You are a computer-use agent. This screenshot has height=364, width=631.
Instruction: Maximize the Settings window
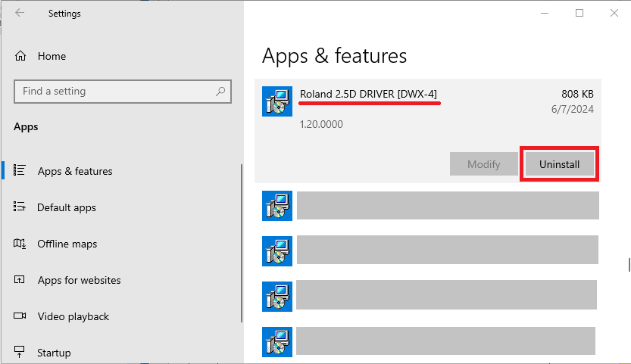point(579,13)
